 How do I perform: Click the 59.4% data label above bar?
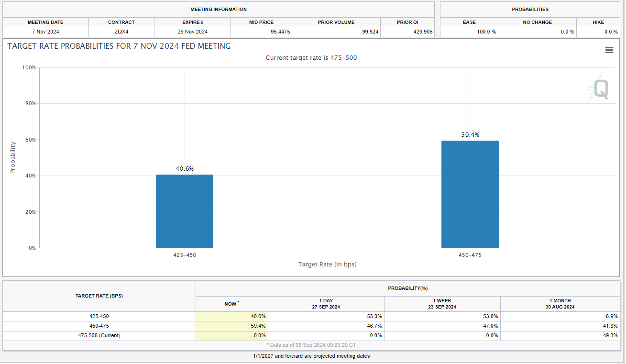[x=470, y=135]
